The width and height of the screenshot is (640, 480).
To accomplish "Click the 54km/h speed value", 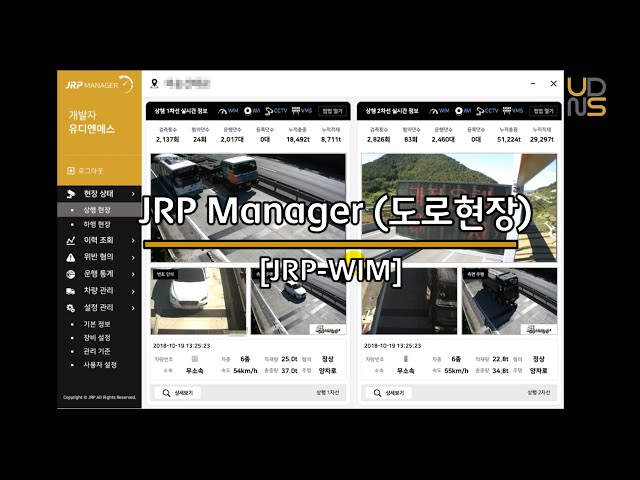I will point(246,371).
